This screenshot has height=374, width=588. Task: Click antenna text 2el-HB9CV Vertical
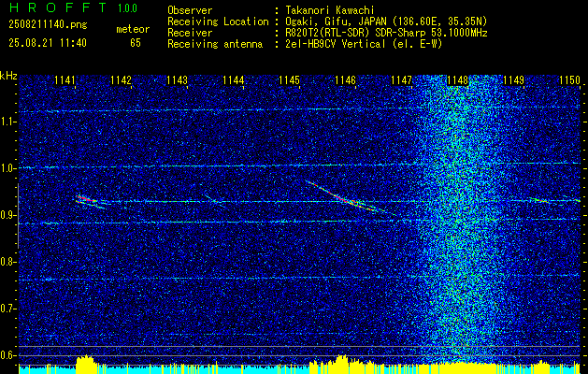pyautogui.click(x=336, y=44)
